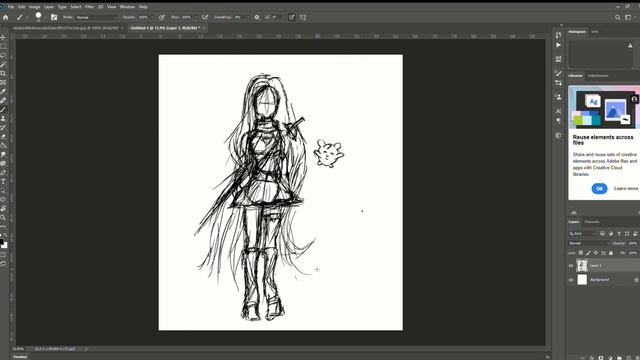Screen dimensions: 640x360
Task: Select the Clone Stamp tool
Action: (x=3, y=118)
